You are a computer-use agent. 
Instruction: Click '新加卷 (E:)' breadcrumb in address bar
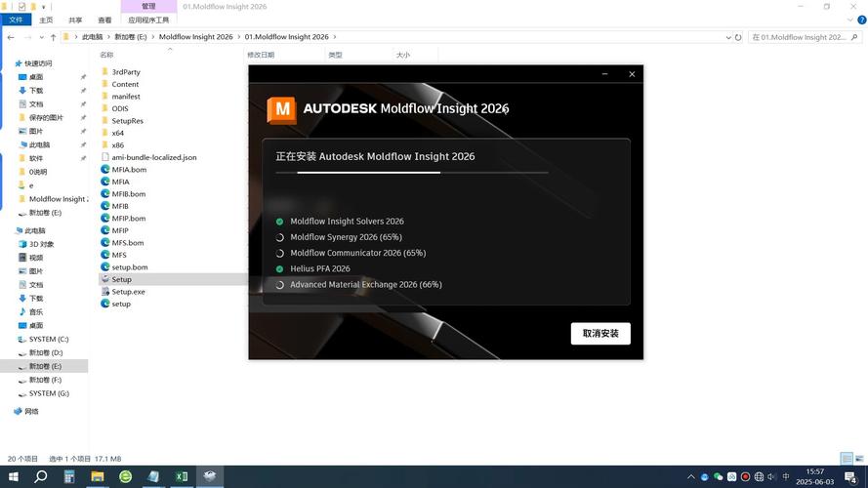131,37
